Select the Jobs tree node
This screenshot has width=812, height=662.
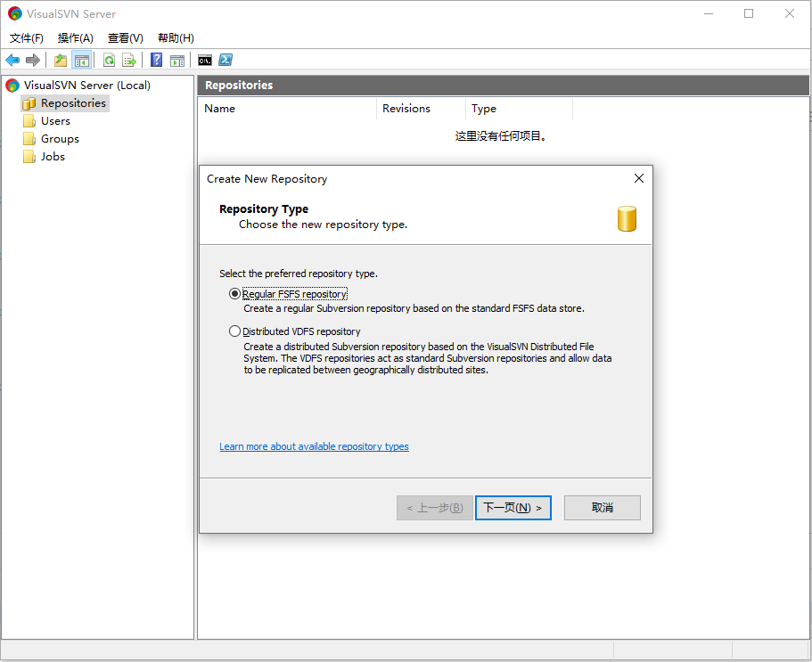point(53,156)
